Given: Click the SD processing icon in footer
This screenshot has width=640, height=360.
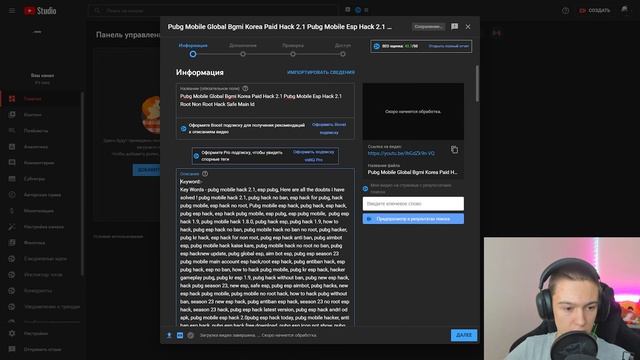Looking at the screenshot, I should 180,335.
